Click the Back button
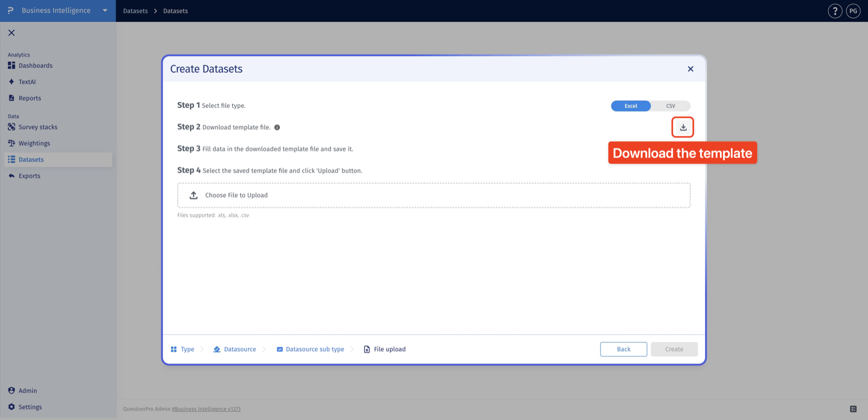Image resolution: width=868 pixels, height=420 pixels. 623,349
